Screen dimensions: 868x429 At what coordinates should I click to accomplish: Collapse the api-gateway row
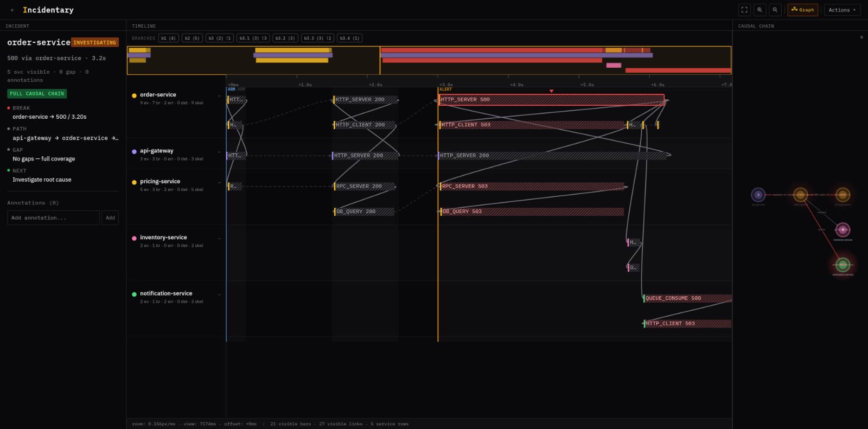click(219, 152)
